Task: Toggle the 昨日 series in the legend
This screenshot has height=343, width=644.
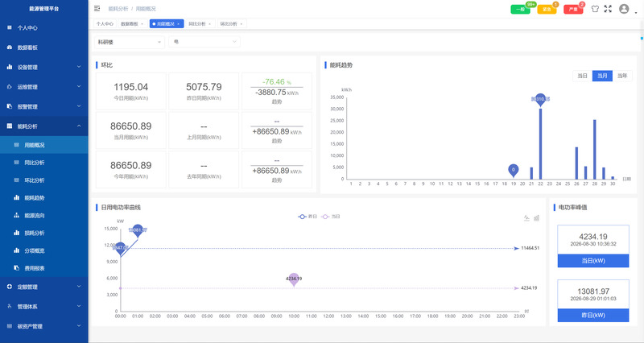Action: (x=308, y=217)
